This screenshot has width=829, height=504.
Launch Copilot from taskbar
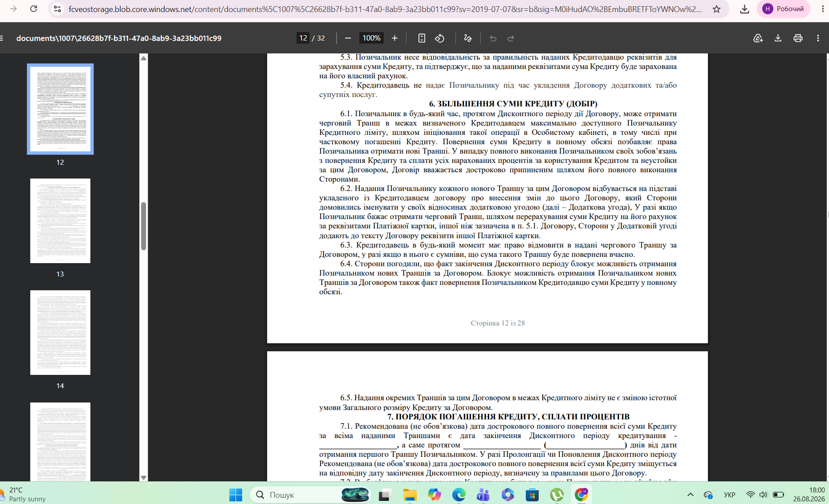pos(434,495)
